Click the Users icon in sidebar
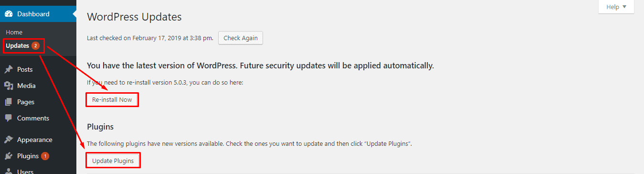The image size is (644, 174). tap(9, 171)
